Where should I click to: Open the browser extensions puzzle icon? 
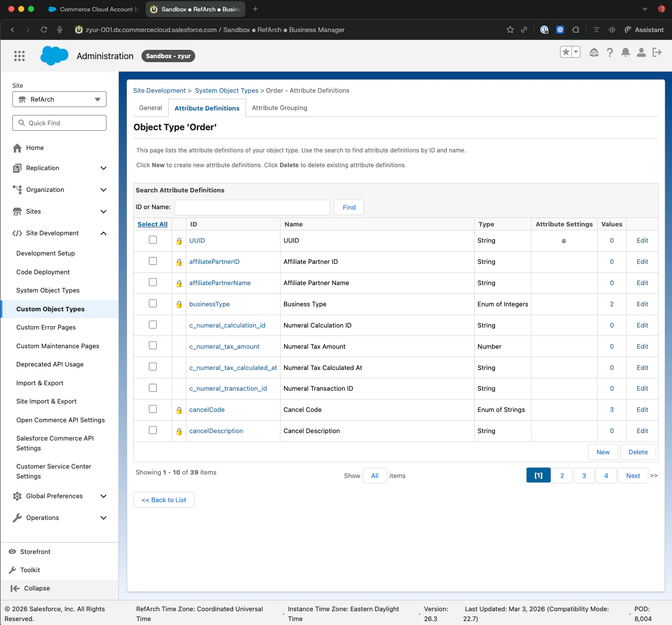pyautogui.click(x=575, y=30)
